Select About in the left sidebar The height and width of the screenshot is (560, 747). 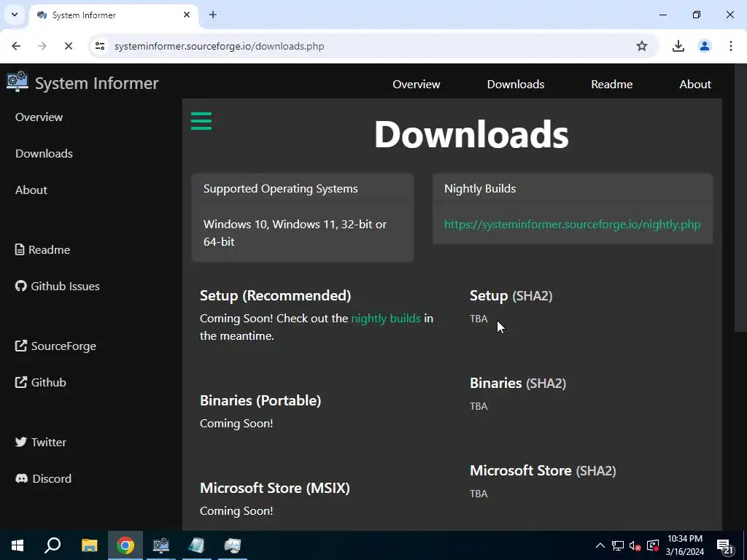pos(31,190)
